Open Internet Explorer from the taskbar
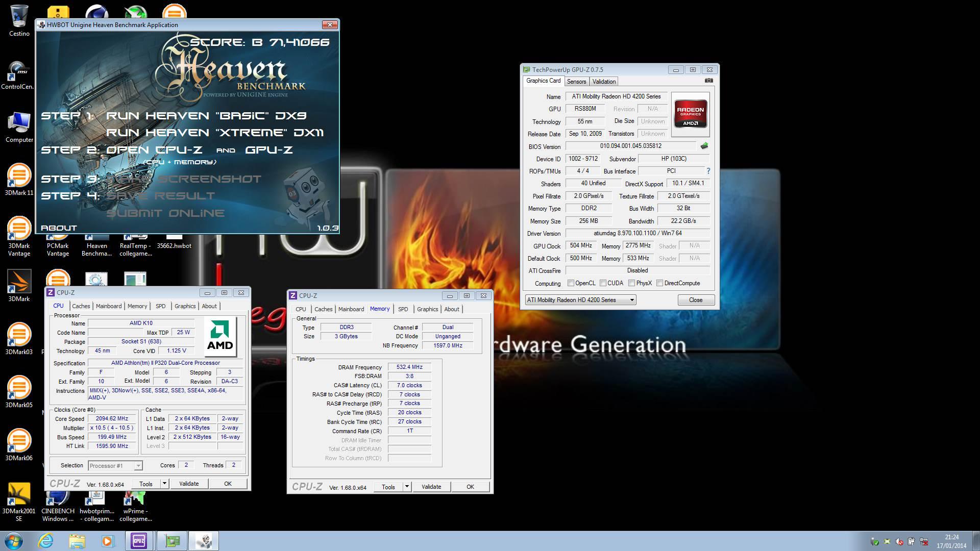 (45, 541)
